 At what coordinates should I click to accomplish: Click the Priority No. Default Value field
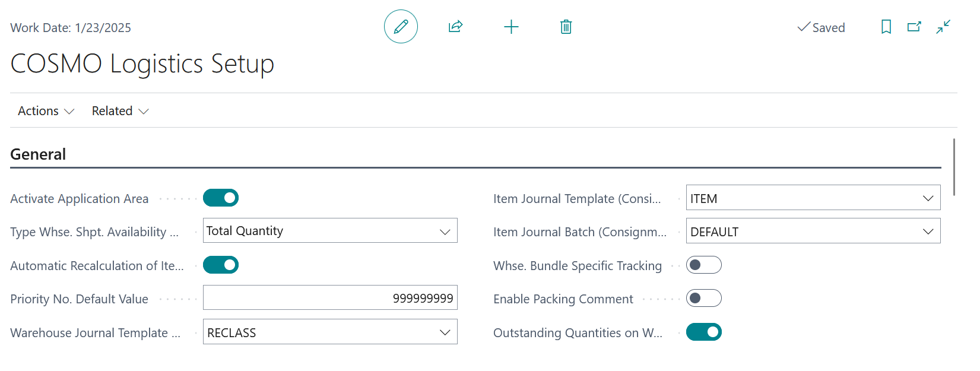[x=330, y=298]
